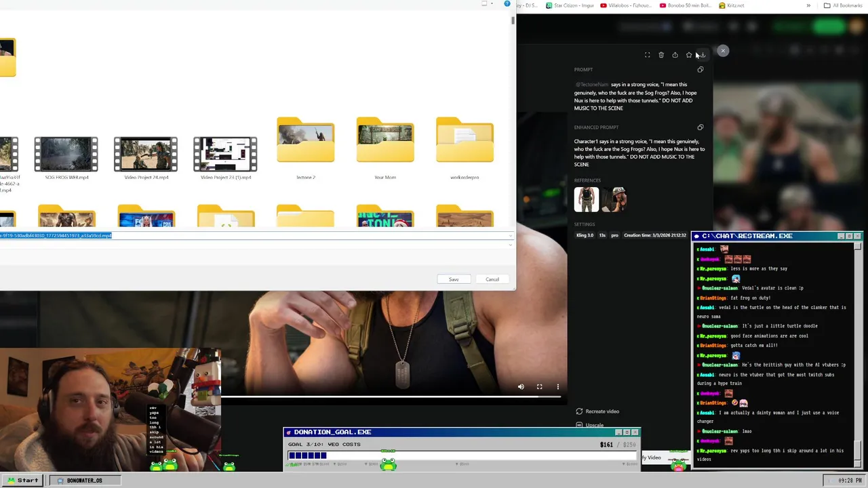Enter fullscreen on the video player

540,387
